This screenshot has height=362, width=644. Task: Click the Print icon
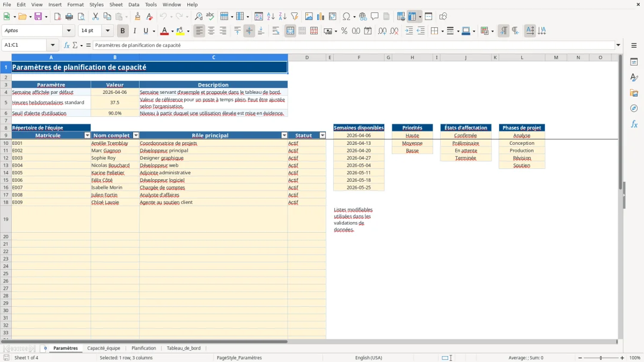pyautogui.click(x=69, y=17)
